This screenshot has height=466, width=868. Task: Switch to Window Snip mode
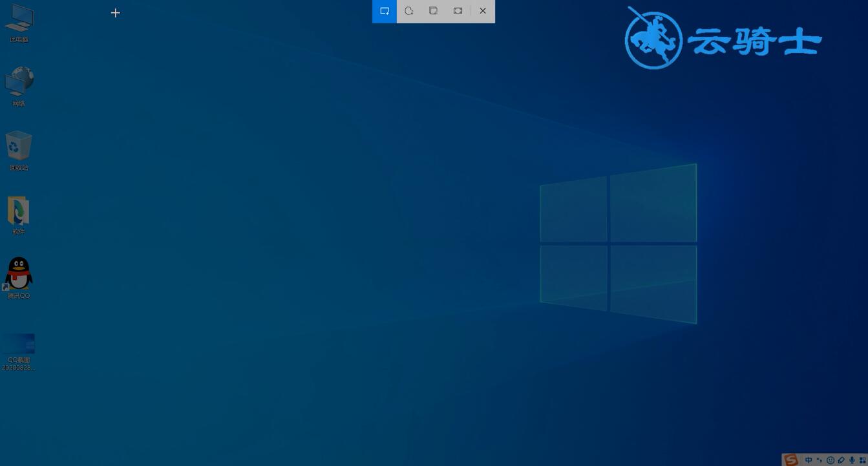point(434,11)
